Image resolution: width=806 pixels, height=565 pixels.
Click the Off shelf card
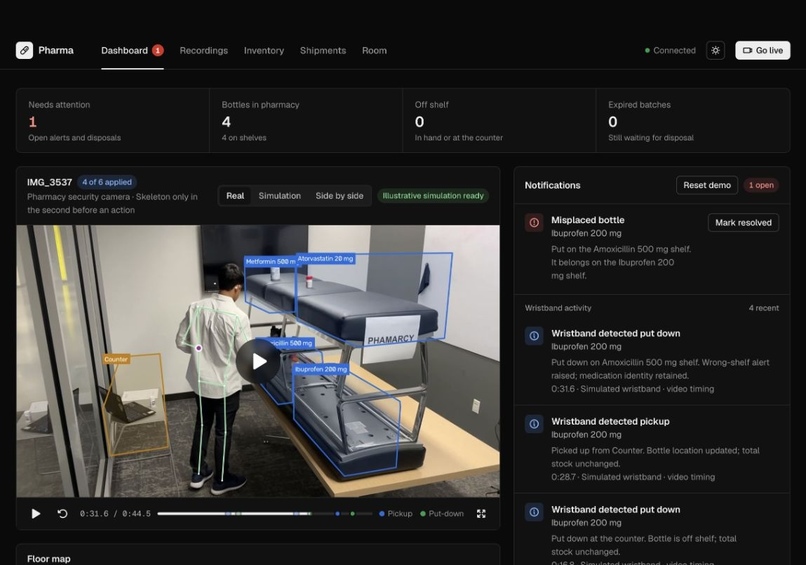point(499,120)
